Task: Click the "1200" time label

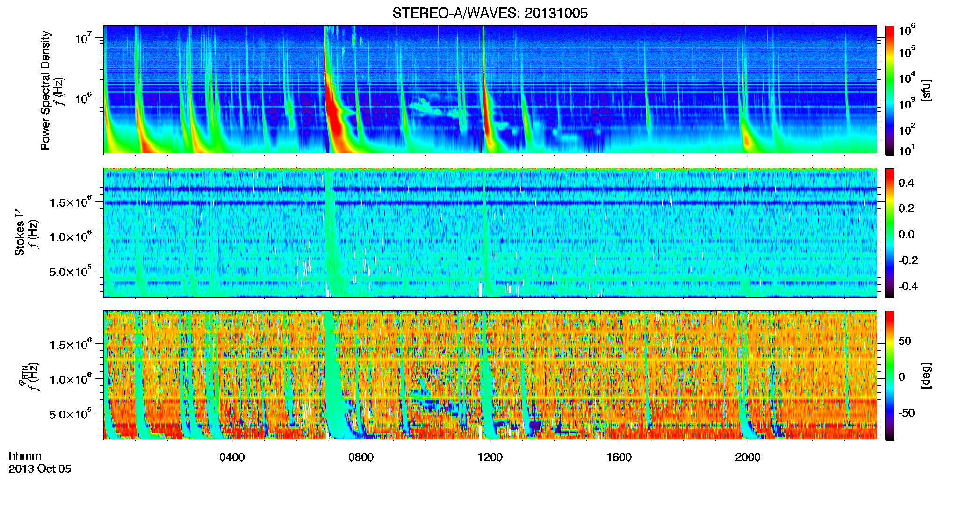Action: click(490, 457)
